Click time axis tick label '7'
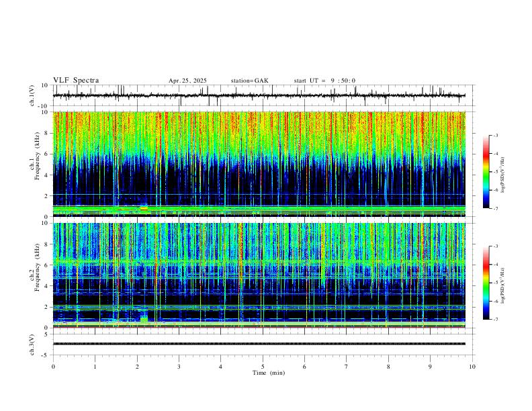532x411 pixels. [x=347, y=367]
